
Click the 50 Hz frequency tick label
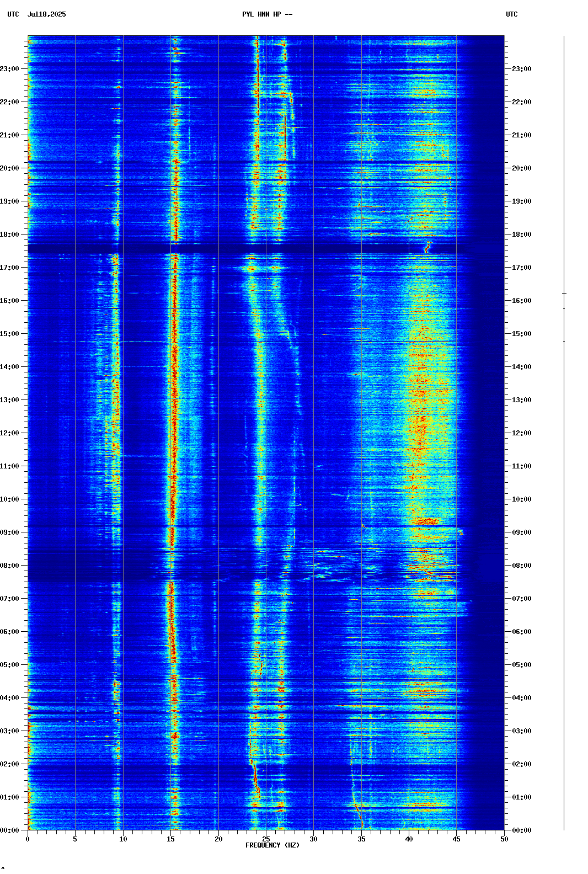pyautogui.click(x=504, y=839)
